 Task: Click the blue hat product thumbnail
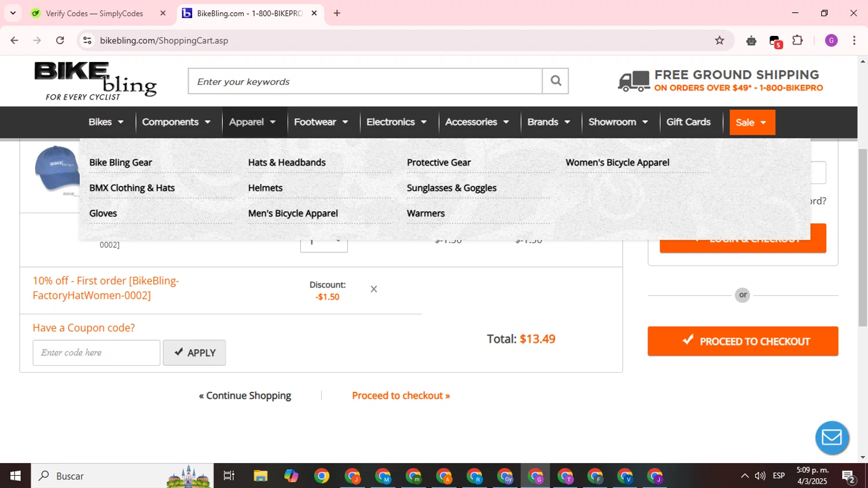tap(56, 169)
